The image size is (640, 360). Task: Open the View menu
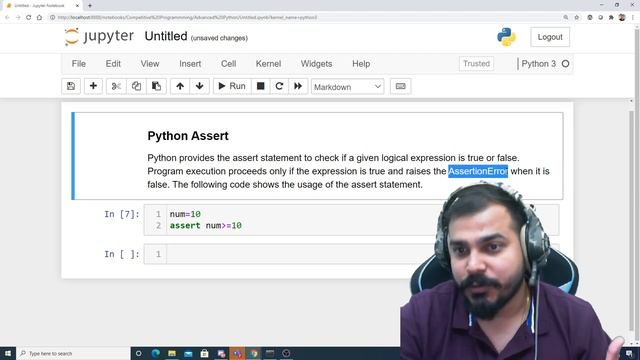pyautogui.click(x=150, y=64)
